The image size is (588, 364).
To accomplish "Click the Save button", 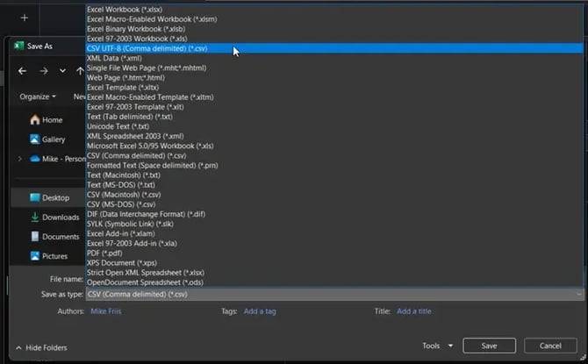I will click(x=489, y=346).
